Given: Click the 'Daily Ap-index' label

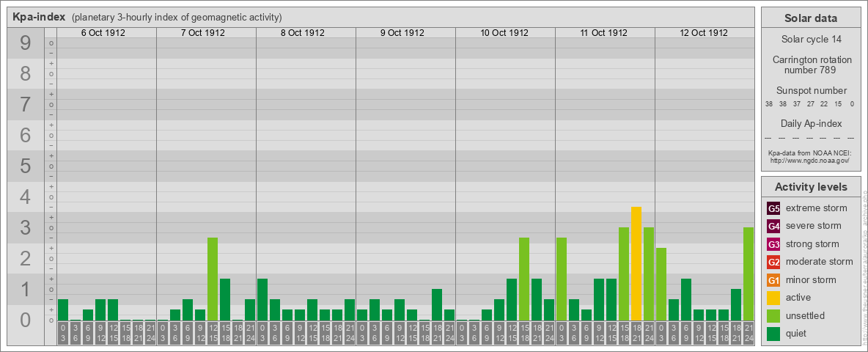Looking at the screenshot, I should pos(811,123).
